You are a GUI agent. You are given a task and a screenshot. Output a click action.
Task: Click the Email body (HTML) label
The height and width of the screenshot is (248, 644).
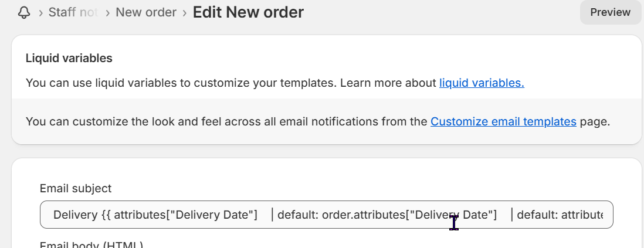point(91,244)
